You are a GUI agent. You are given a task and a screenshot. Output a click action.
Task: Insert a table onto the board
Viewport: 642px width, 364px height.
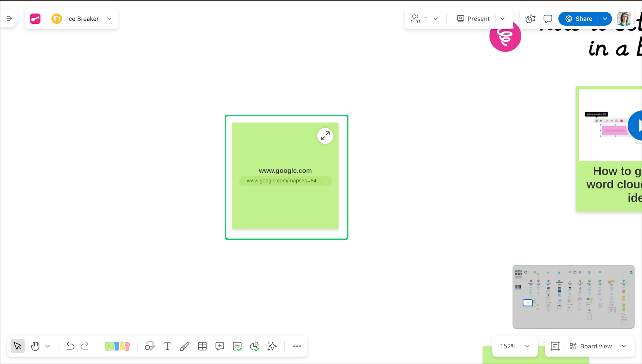202,346
